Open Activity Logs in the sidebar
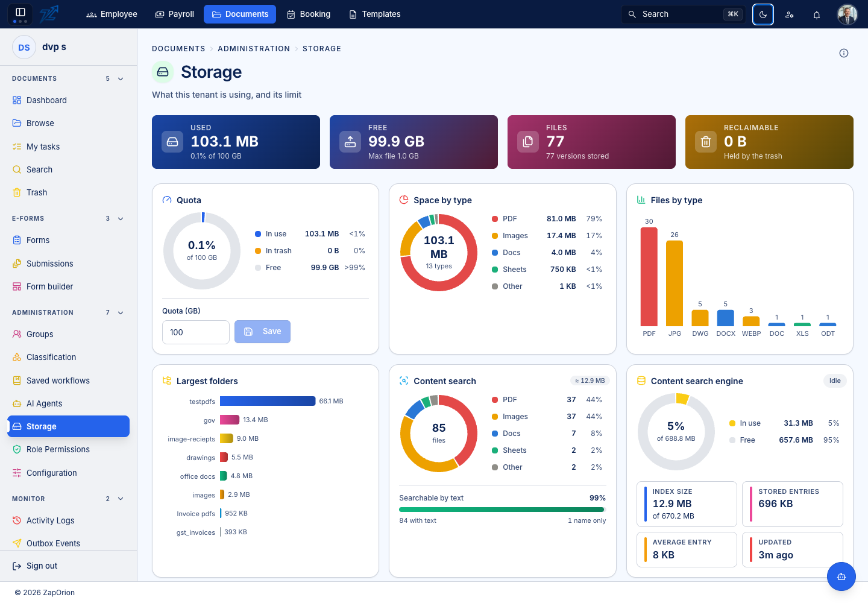 point(68,520)
